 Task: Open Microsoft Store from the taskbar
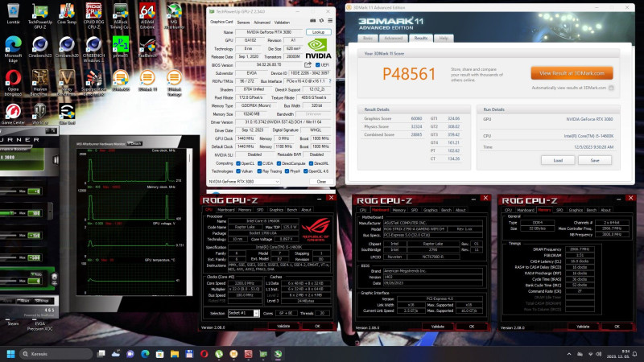point(159,354)
